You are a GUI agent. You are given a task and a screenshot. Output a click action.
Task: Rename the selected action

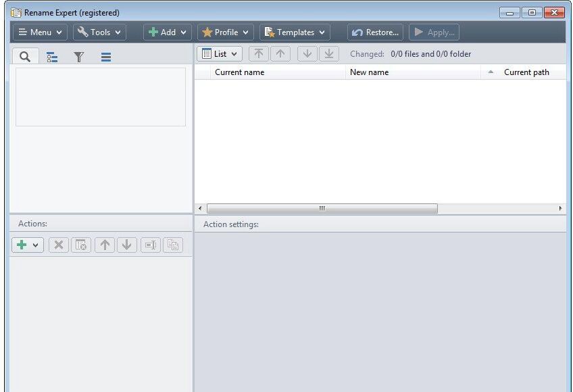[151, 245]
